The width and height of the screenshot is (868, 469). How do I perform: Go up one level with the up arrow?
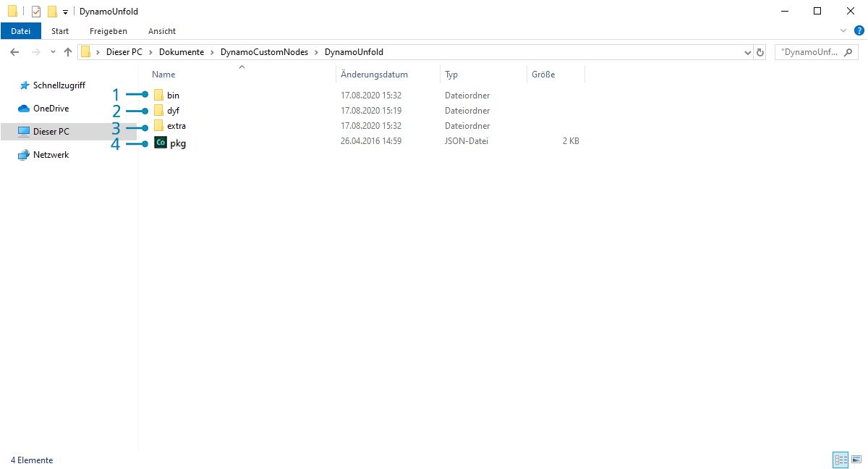tap(68, 52)
